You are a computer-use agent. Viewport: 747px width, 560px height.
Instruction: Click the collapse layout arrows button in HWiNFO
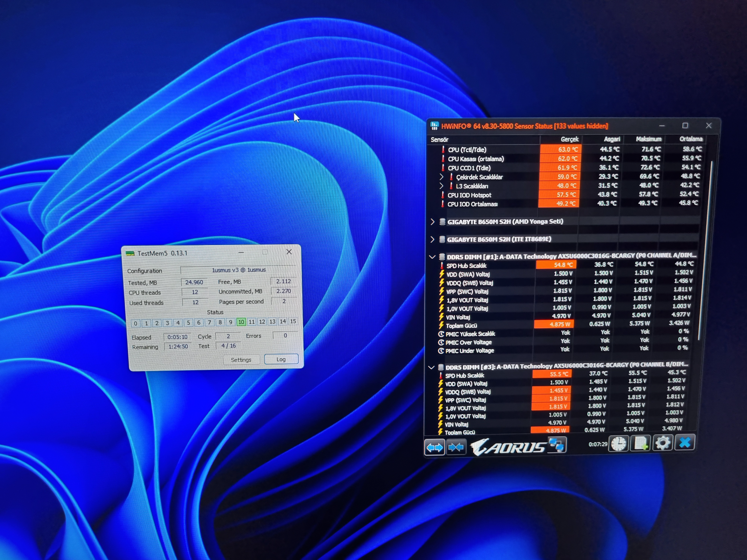pos(456,447)
